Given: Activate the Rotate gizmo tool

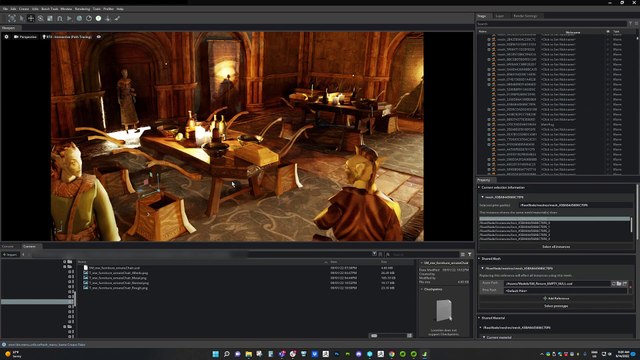Looking at the screenshot, I should tap(40, 18).
